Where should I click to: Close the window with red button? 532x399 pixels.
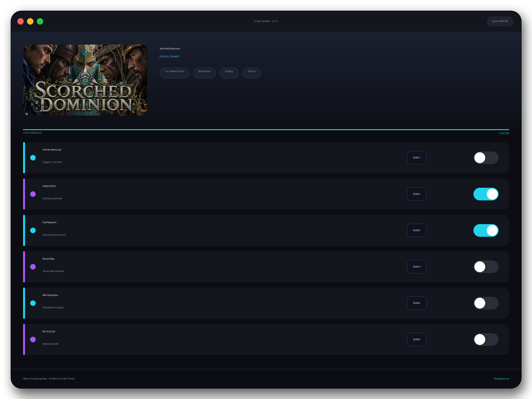(20, 22)
